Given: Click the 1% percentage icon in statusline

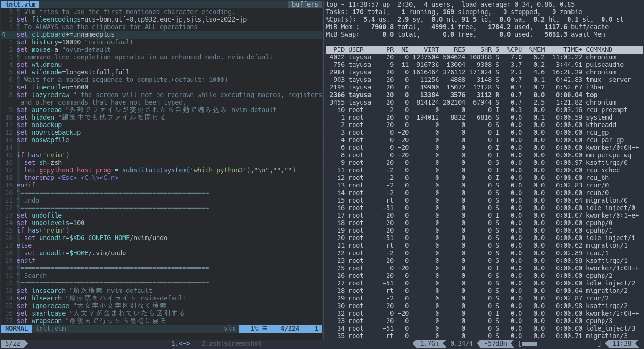Looking at the screenshot, I should click(x=259, y=328).
